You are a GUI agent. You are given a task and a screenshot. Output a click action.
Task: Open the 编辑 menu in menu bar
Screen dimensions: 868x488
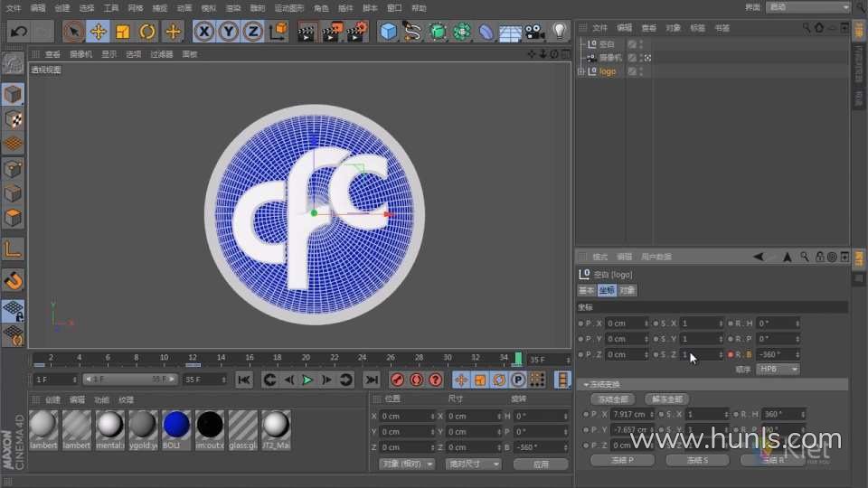click(x=38, y=8)
